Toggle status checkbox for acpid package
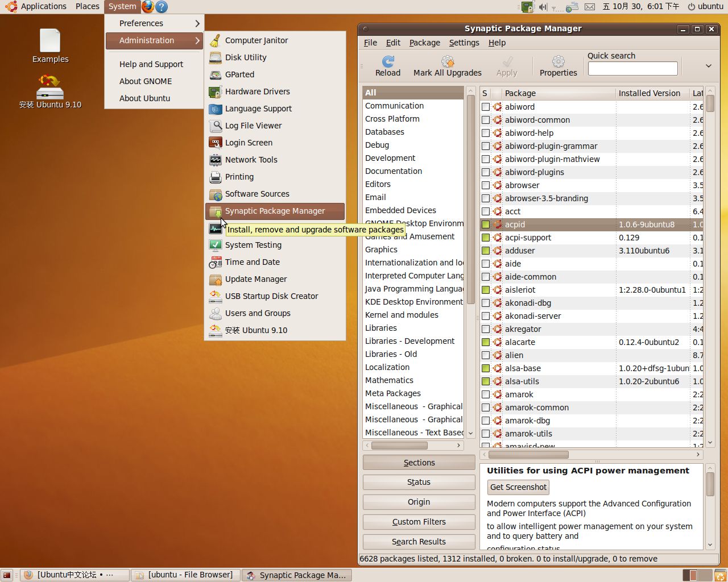The height and width of the screenshot is (582, 728). click(x=485, y=225)
